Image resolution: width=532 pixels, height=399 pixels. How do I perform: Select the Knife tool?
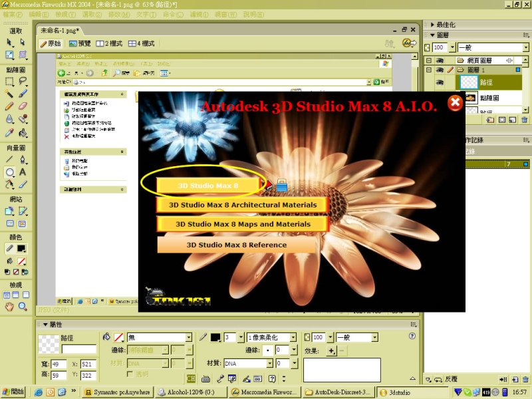(23, 185)
